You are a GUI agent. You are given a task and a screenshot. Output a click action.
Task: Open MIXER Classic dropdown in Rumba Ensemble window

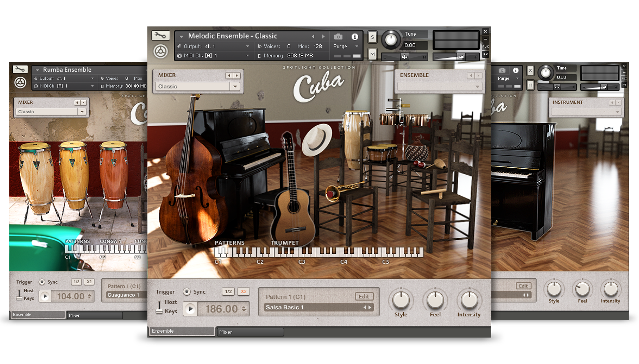coord(51,112)
